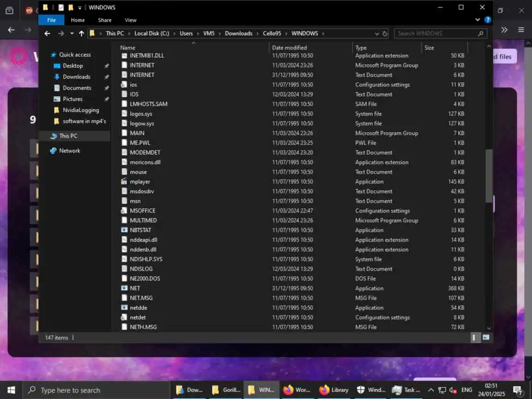Viewport: 532px width, 399px height.
Task: Select the NET application file icon
Action: 124,288
